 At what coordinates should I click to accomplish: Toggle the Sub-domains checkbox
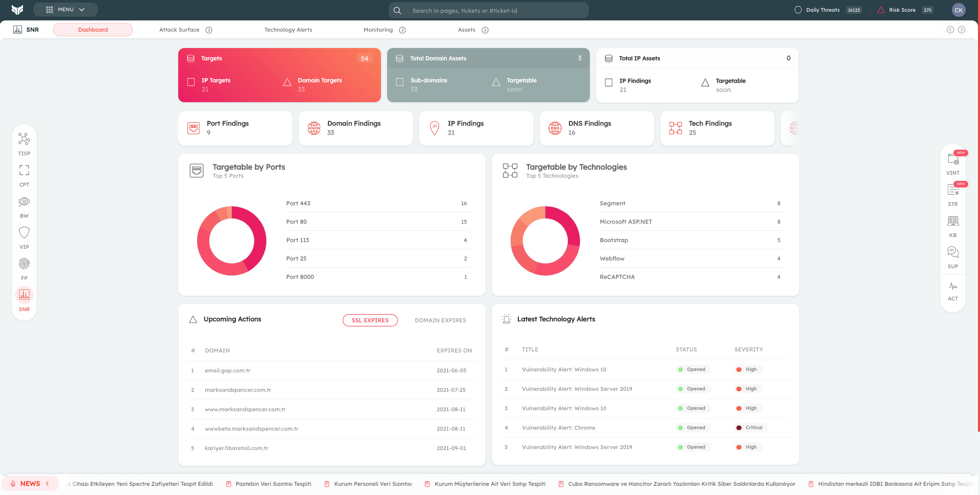click(x=400, y=82)
